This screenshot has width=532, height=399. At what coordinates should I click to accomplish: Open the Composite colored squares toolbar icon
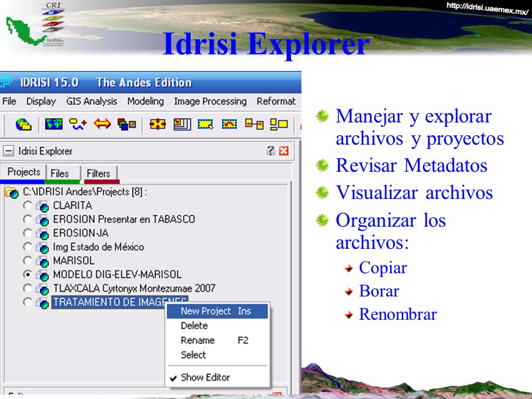[x=127, y=124]
